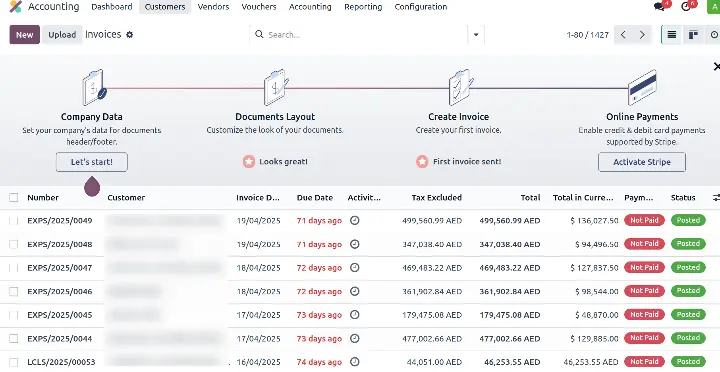Click the New invoice button
This screenshot has width=720, height=372.
click(x=24, y=34)
